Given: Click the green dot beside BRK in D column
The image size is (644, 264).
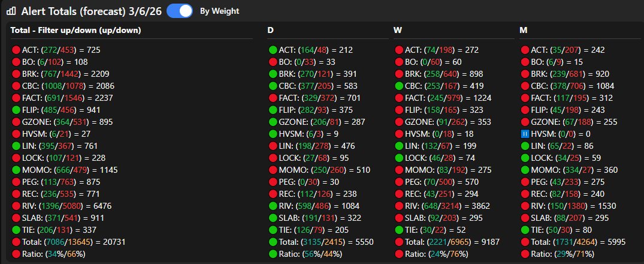Looking at the screenshot, I should [x=273, y=74].
